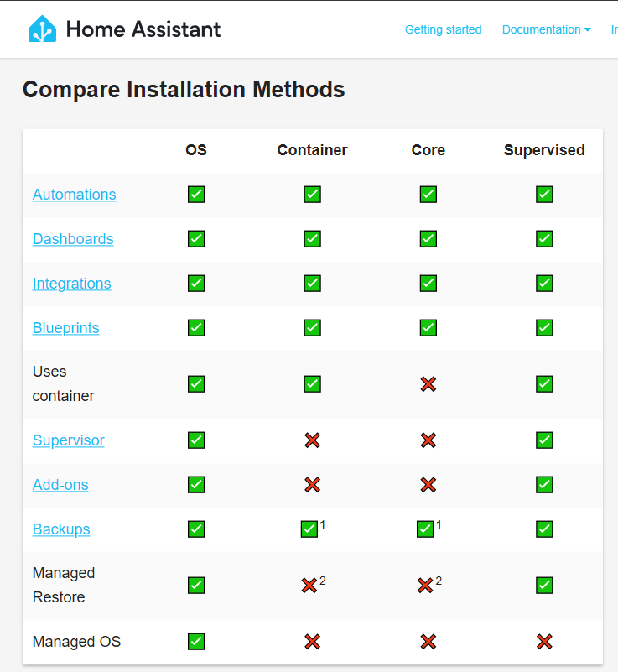Click the green checkmark for Container Backups
The height and width of the screenshot is (672, 618).
pyautogui.click(x=309, y=529)
